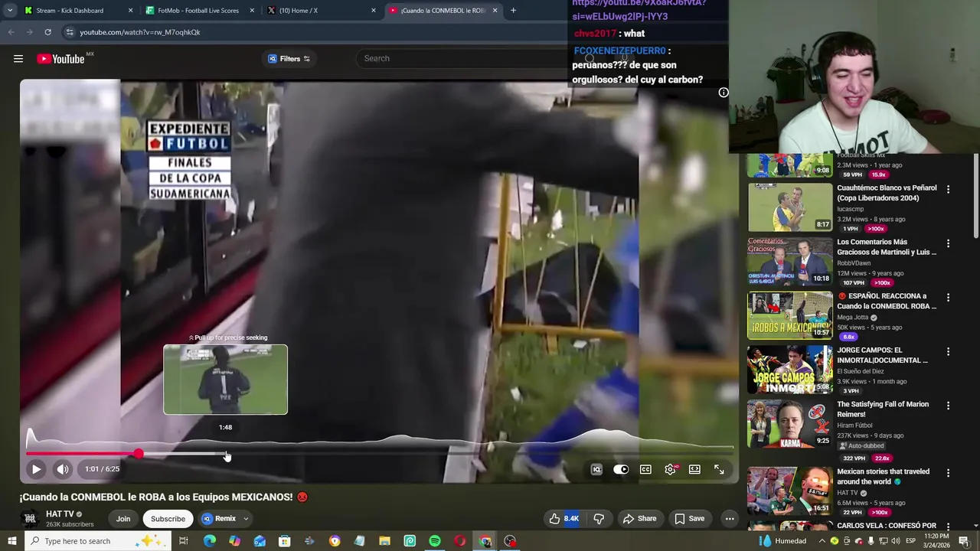
Task: Dislike the video
Action: coord(599,519)
